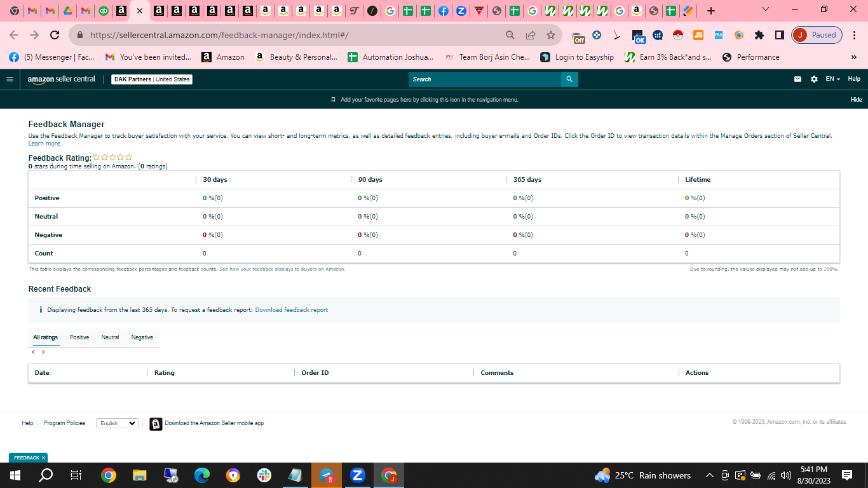
Task: Click the Help link in the header
Action: click(854, 79)
